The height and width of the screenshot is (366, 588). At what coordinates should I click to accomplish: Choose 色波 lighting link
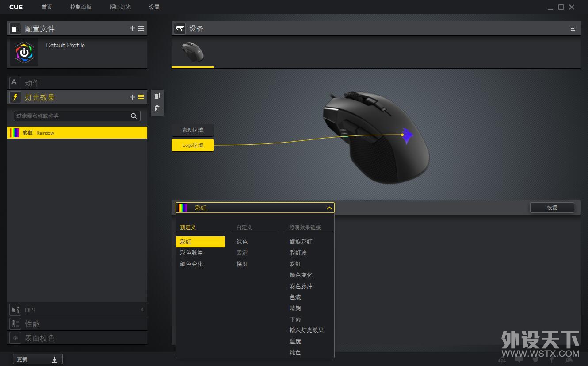[x=295, y=297]
